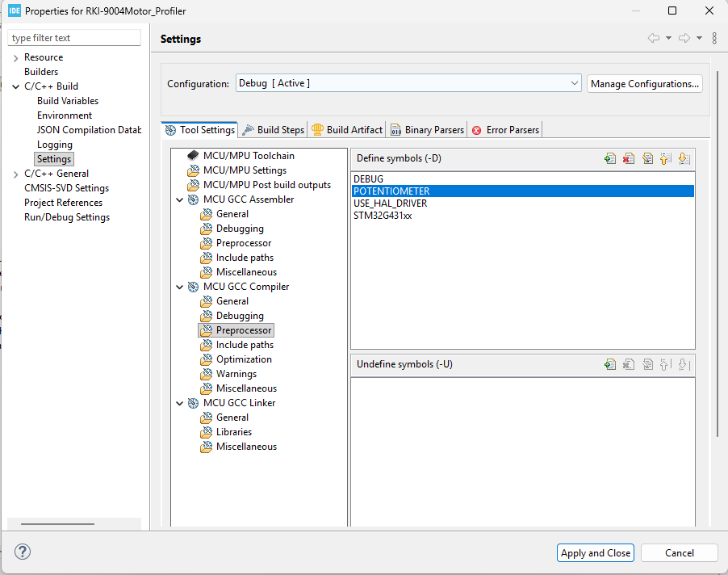Select Libraries under MCU GCC Linker
The height and width of the screenshot is (575, 728).
tap(234, 432)
